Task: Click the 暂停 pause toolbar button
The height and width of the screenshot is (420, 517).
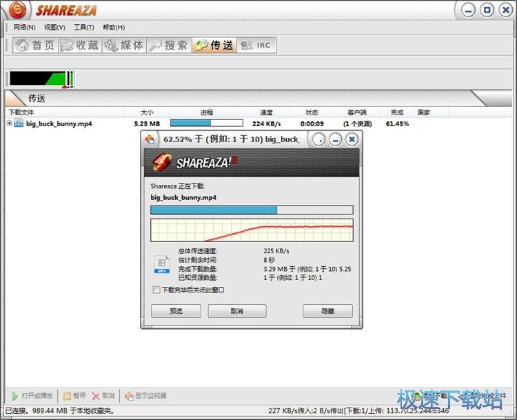Action: click(74, 396)
